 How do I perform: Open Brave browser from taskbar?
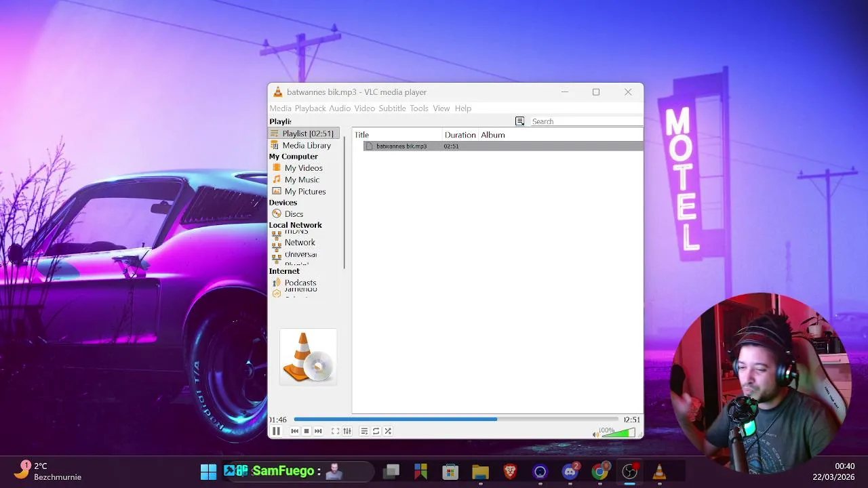pos(510,471)
